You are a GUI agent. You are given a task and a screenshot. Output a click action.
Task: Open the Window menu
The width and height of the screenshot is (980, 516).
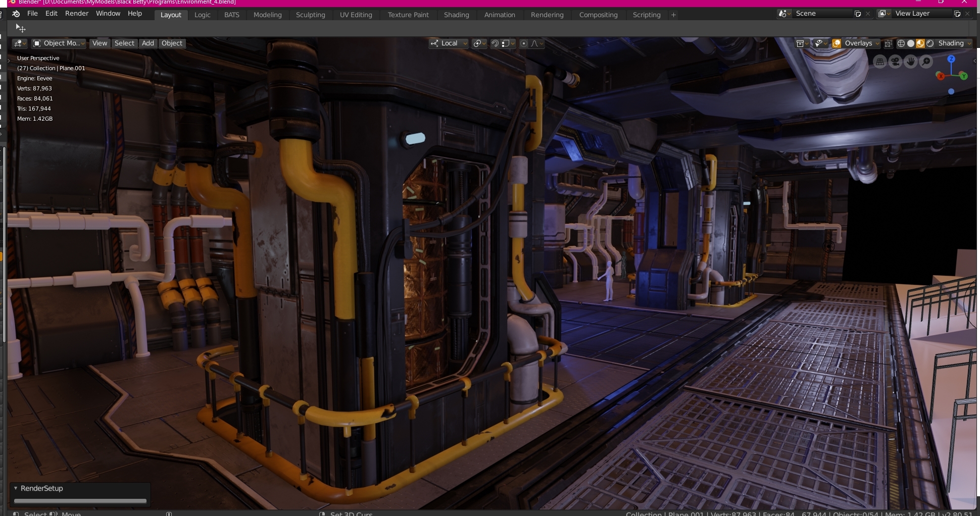pyautogui.click(x=108, y=14)
